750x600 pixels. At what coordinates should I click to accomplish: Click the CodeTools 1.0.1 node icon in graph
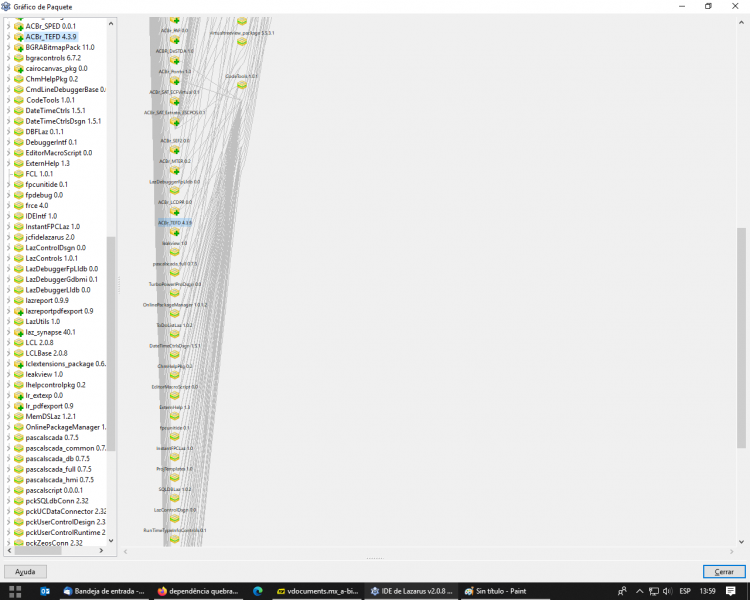tap(242, 85)
